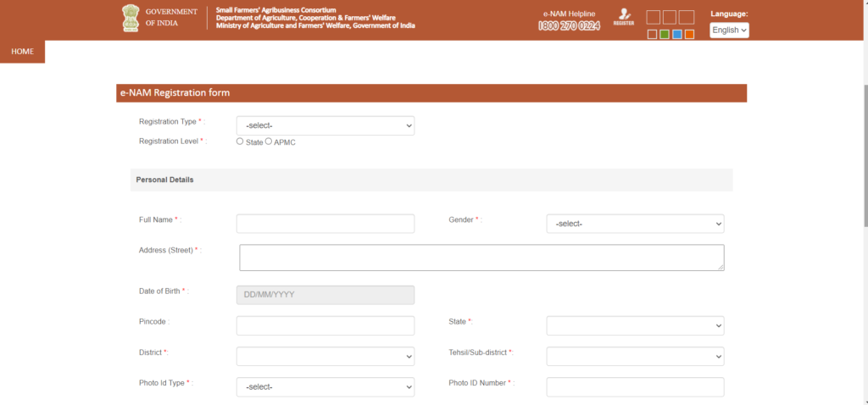Select APMC registration level radio button
Screen dimensions: 868x405
[269, 141]
